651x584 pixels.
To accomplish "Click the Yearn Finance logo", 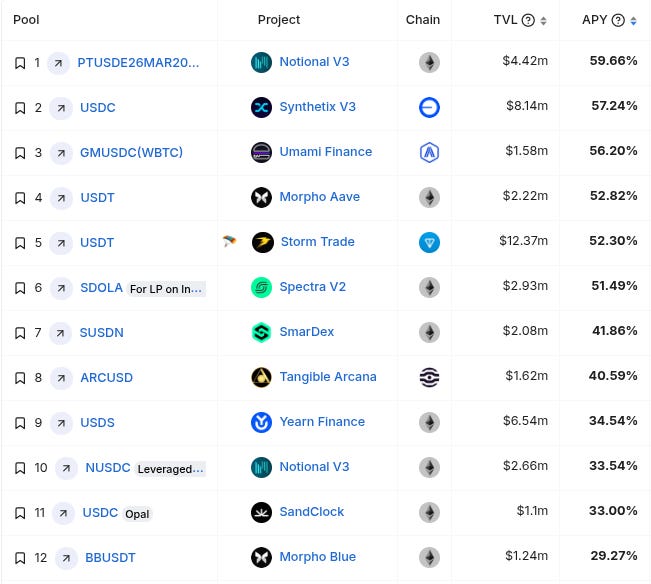I will (x=262, y=423).
